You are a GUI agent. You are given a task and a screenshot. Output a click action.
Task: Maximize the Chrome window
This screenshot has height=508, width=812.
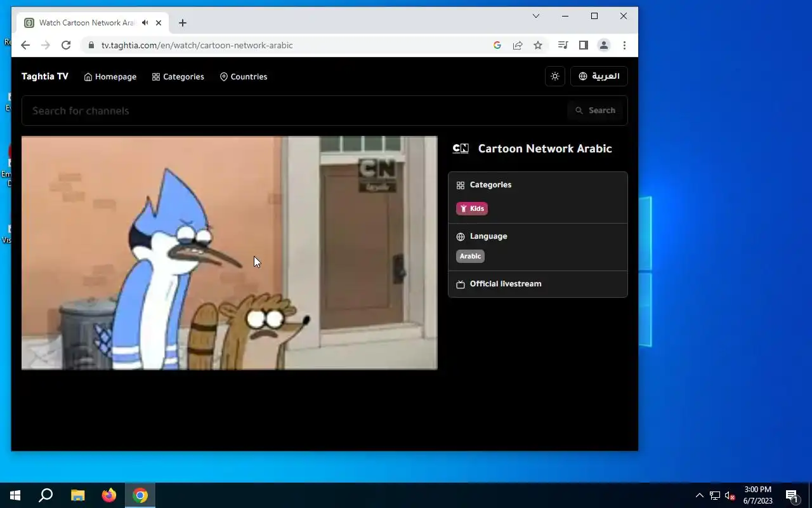tap(594, 16)
